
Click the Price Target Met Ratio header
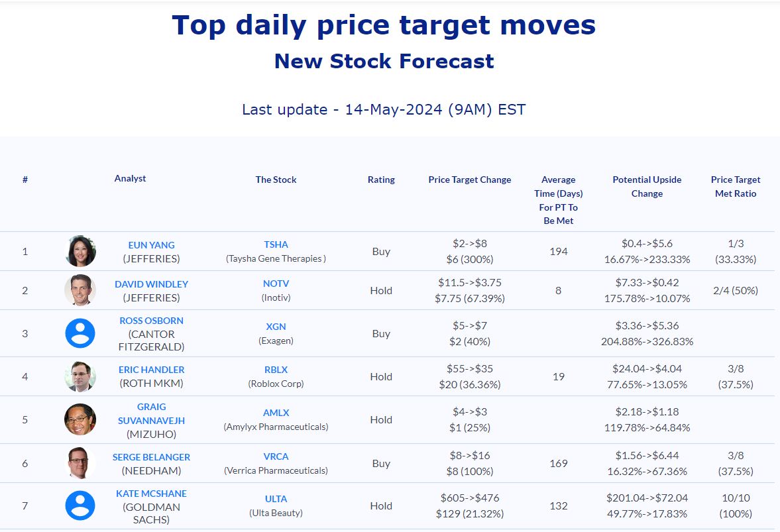[x=735, y=186]
